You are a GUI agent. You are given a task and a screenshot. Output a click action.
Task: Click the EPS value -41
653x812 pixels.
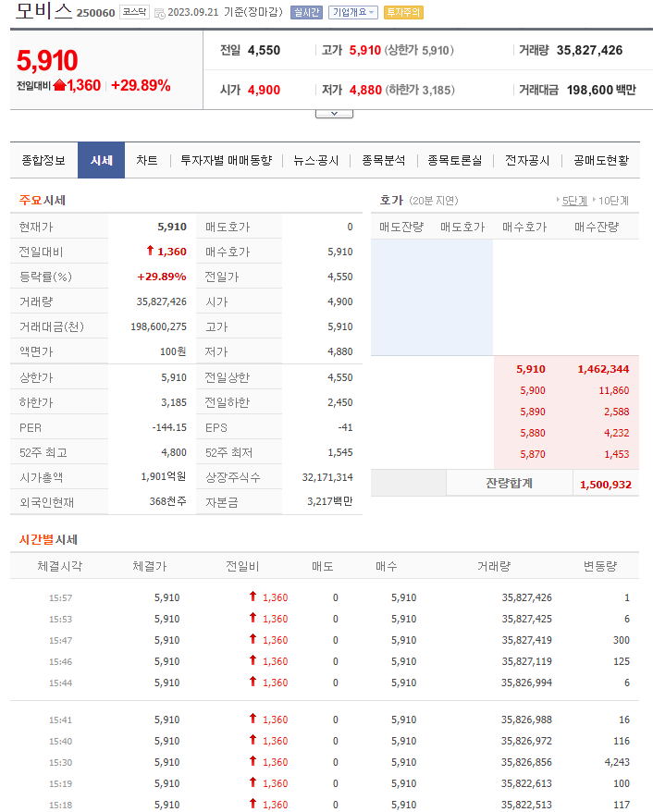[345, 428]
